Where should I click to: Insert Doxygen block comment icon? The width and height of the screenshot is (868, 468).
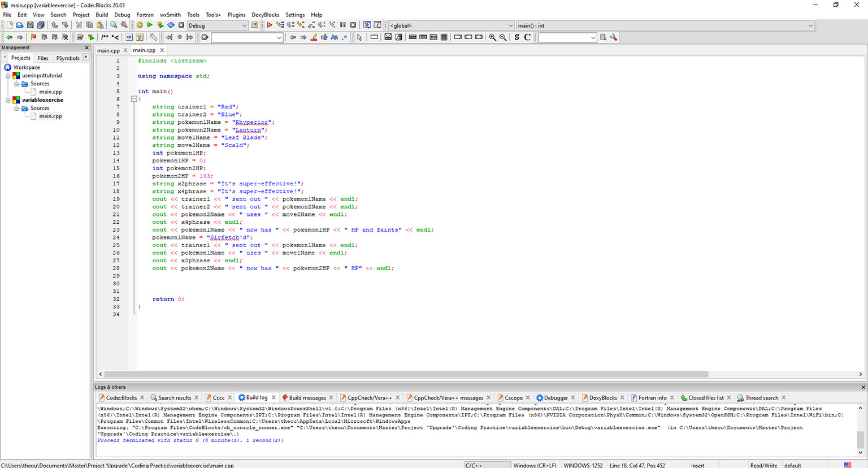pos(105,37)
